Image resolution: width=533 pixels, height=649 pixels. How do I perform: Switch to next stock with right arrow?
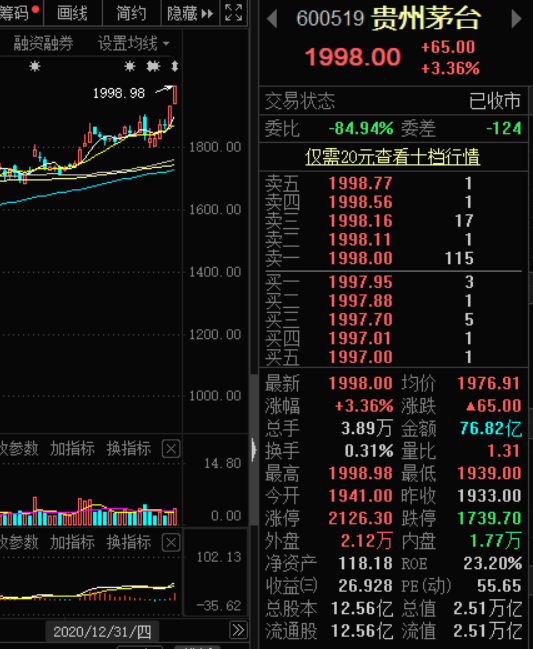[516, 19]
